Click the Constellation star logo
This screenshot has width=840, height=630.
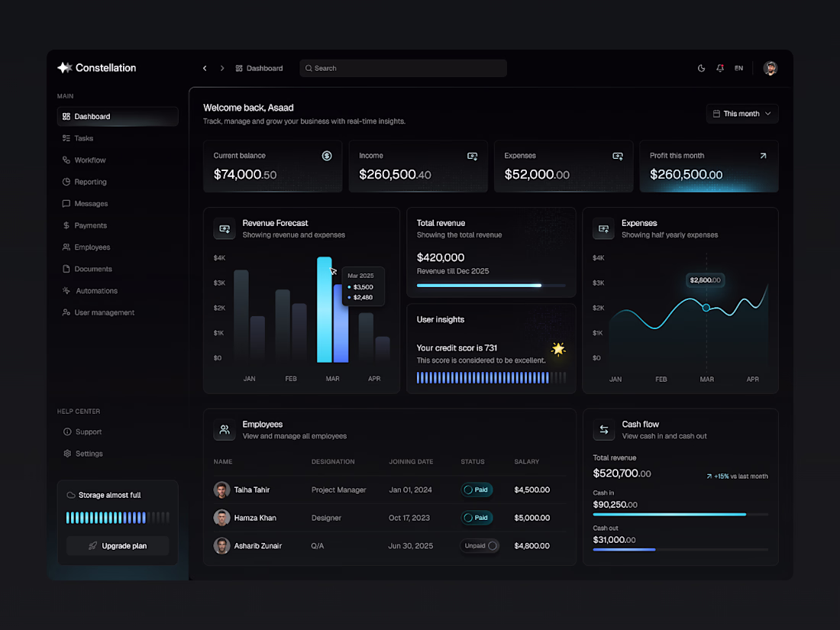pos(65,67)
